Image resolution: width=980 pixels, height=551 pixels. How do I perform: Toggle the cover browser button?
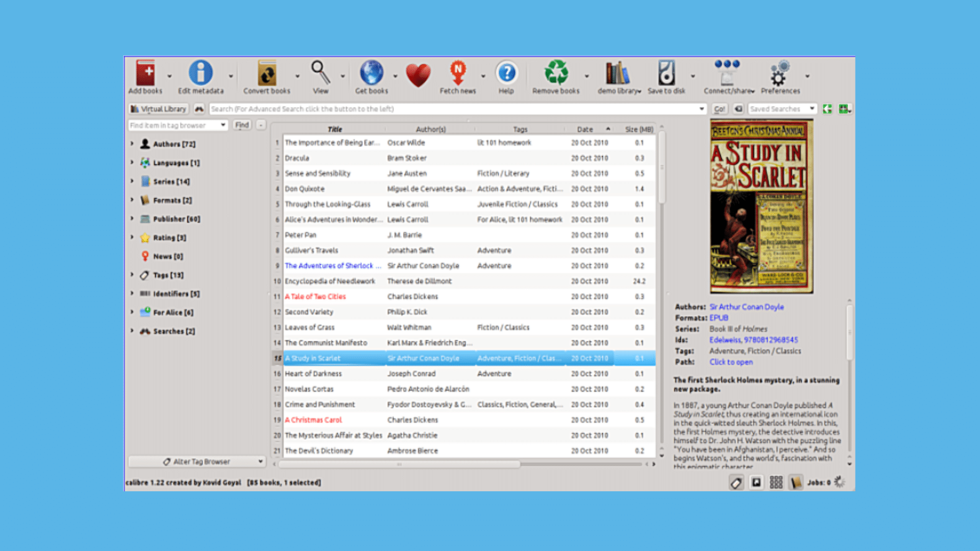pyautogui.click(x=756, y=482)
